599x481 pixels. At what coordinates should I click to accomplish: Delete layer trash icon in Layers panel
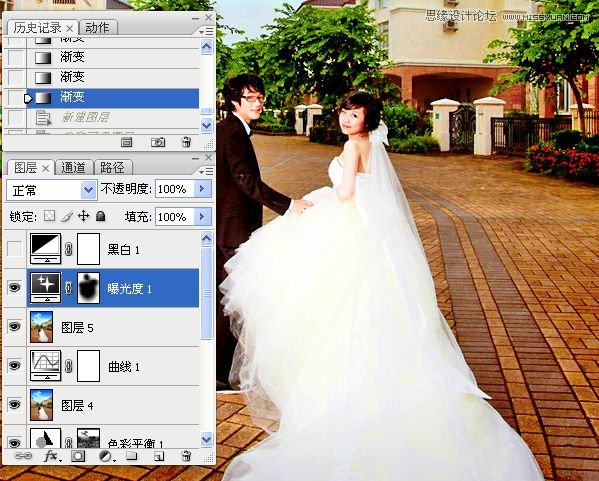(186, 456)
